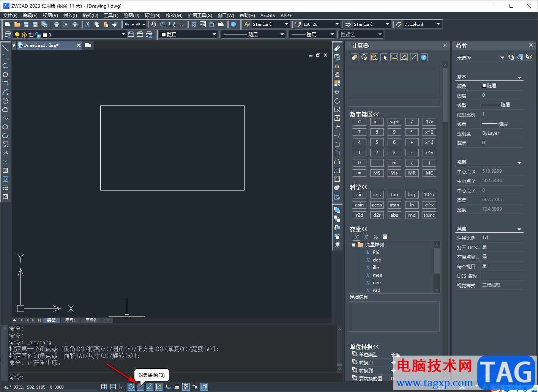538x392 pixels.
Task: Click the Cut scissors icon
Action: pos(88,24)
